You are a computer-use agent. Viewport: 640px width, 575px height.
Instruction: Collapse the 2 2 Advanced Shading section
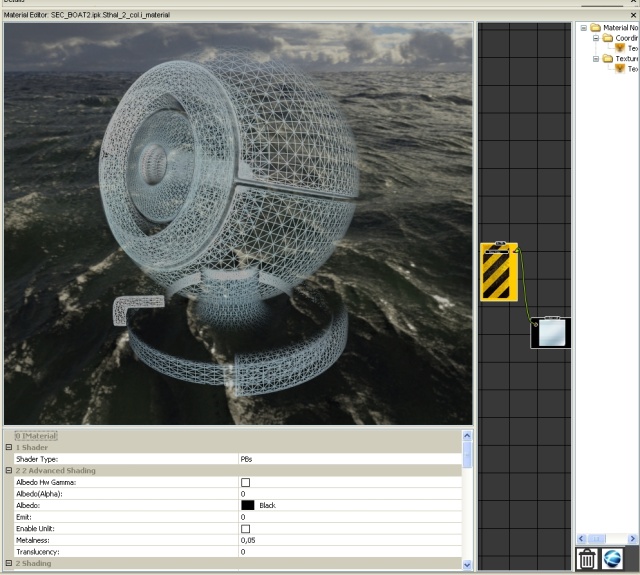tap(9, 470)
